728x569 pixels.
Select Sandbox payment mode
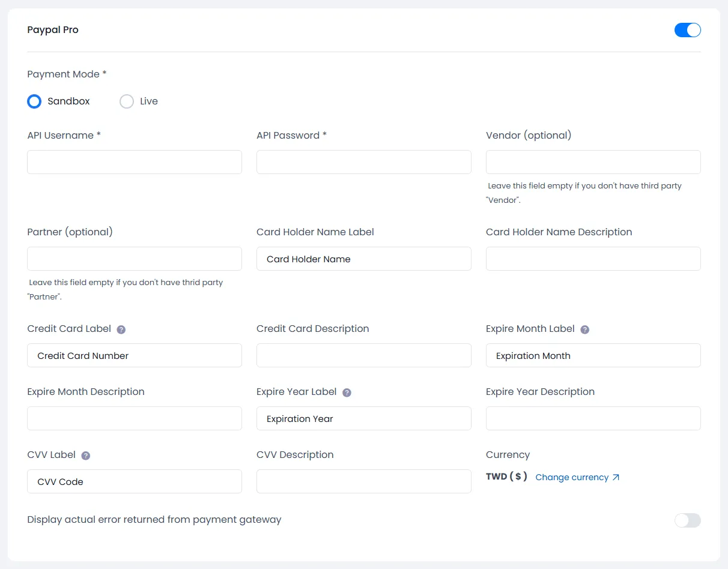34,101
